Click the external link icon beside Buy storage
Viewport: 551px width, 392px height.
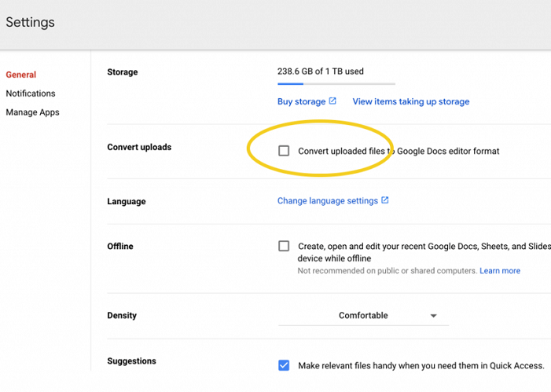pos(332,101)
